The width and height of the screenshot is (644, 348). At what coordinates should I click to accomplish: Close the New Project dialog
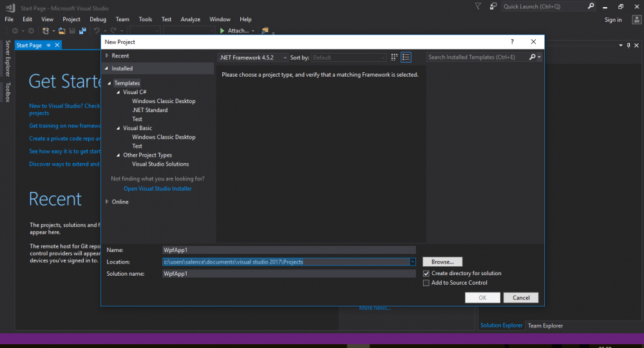pos(533,41)
